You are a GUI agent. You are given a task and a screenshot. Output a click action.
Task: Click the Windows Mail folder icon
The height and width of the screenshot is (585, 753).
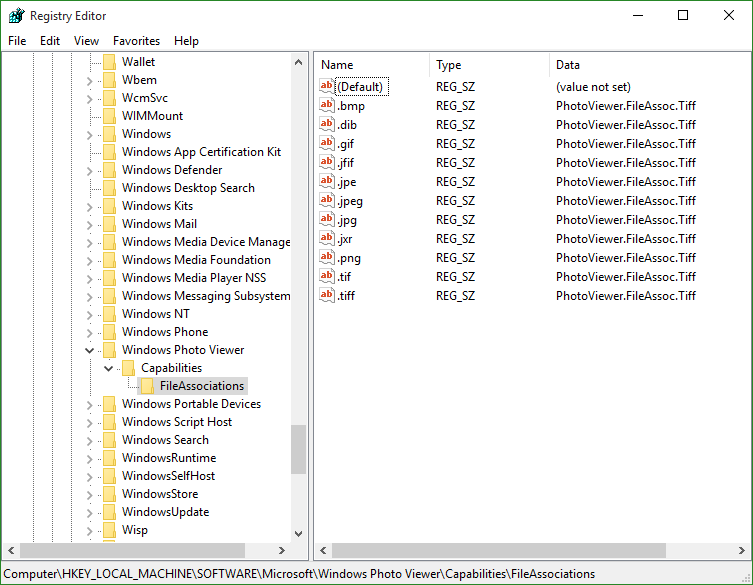coord(109,224)
